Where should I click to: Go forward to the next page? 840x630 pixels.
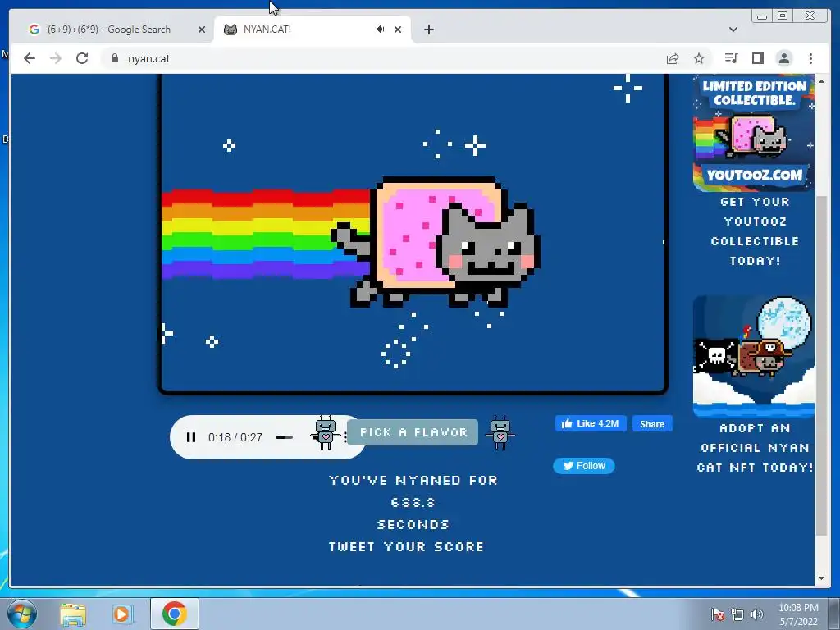[56, 58]
